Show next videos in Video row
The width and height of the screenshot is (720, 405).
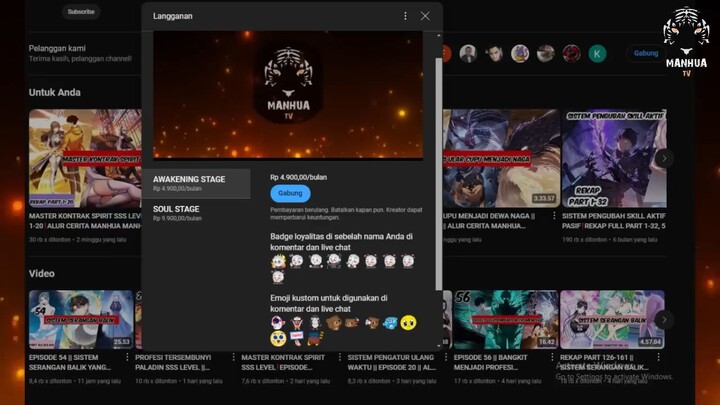664,320
